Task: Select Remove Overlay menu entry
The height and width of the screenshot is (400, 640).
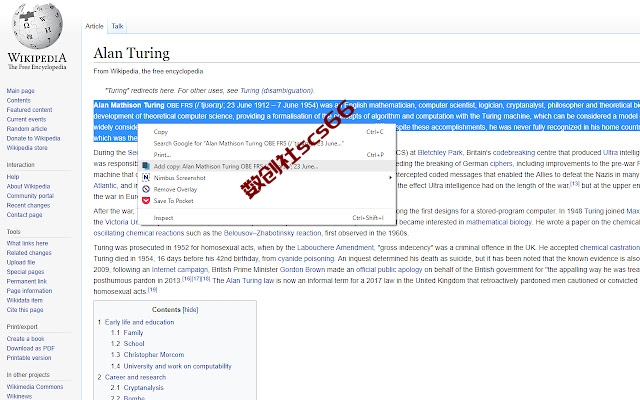Action: (x=268, y=189)
